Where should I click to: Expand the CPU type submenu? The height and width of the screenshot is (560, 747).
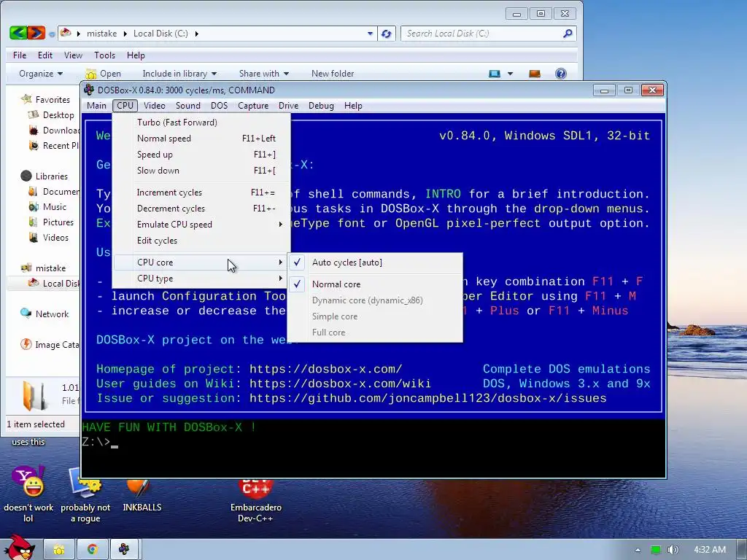(x=201, y=279)
